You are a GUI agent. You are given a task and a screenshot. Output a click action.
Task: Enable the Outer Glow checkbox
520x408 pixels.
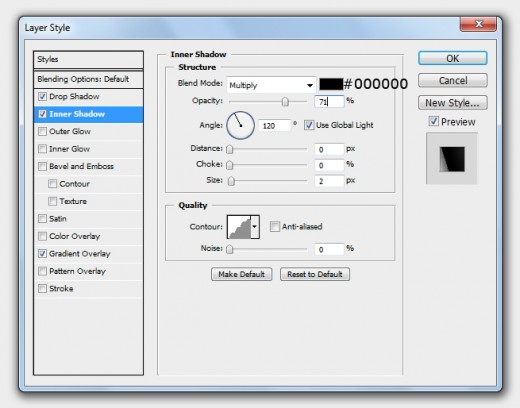click(x=42, y=131)
